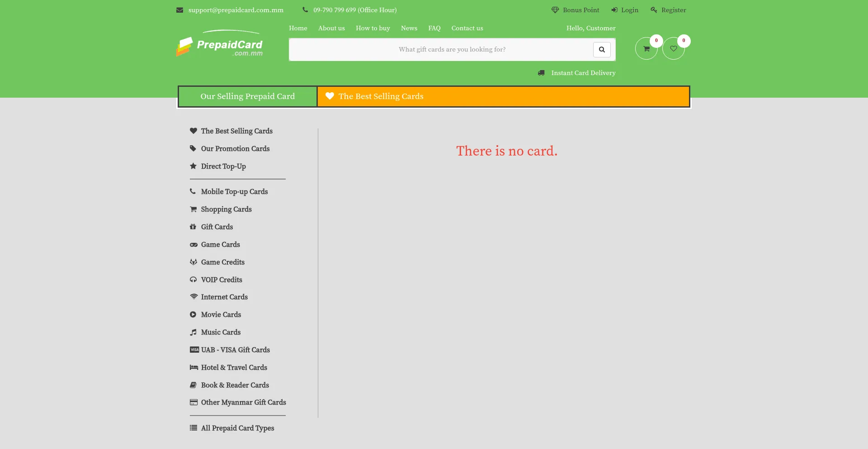
Task: Click the search magnifier button
Action: pos(602,50)
